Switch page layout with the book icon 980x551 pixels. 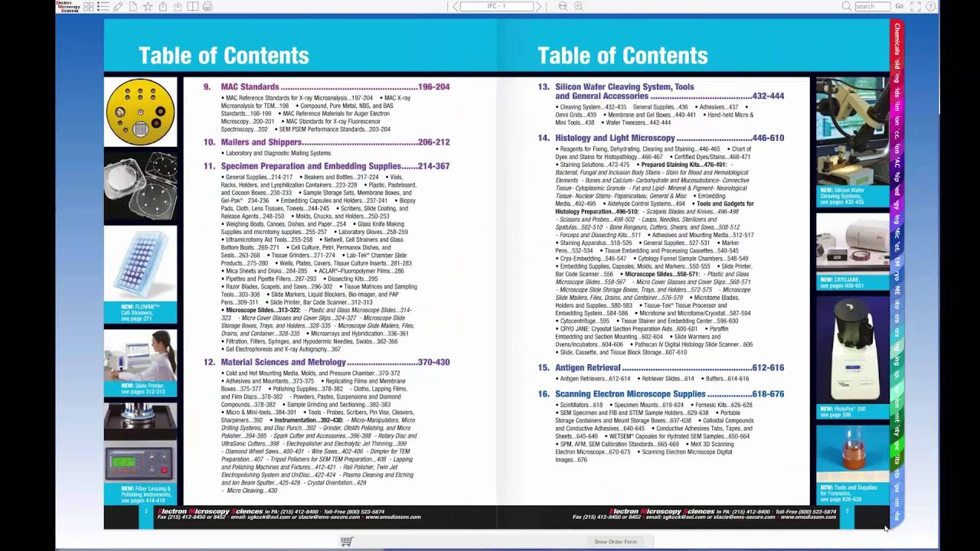click(193, 6)
